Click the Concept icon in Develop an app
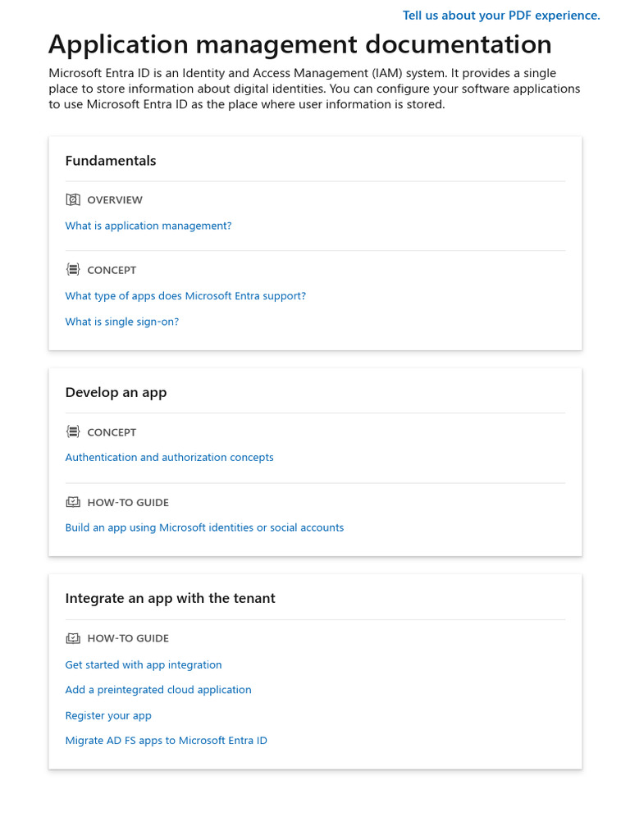630x840 pixels. [x=73, y=432]
